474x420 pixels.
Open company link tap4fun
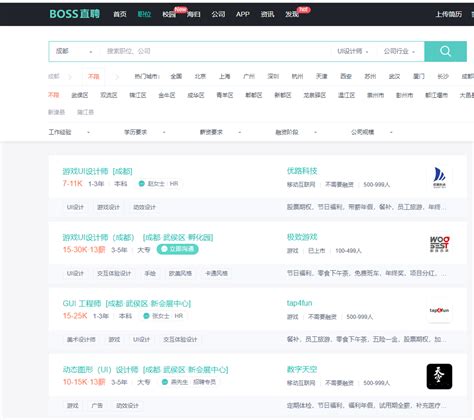pyautogui.click(x=299, y=303)
